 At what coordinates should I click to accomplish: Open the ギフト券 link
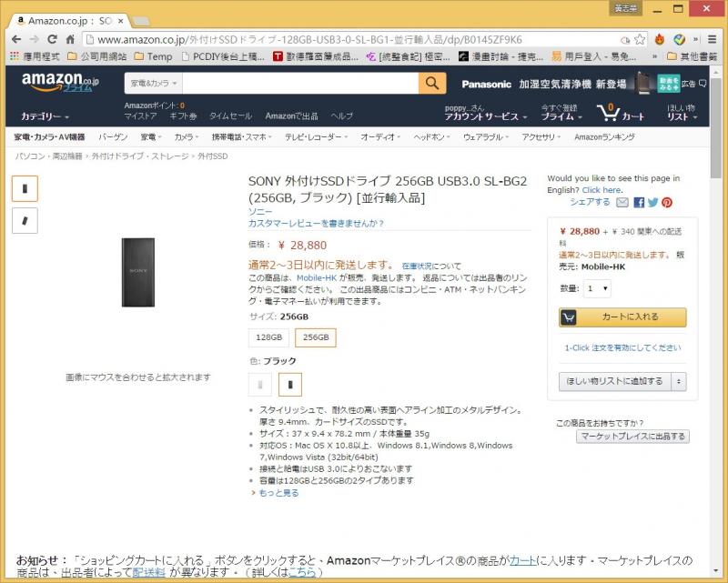point(183,116)
